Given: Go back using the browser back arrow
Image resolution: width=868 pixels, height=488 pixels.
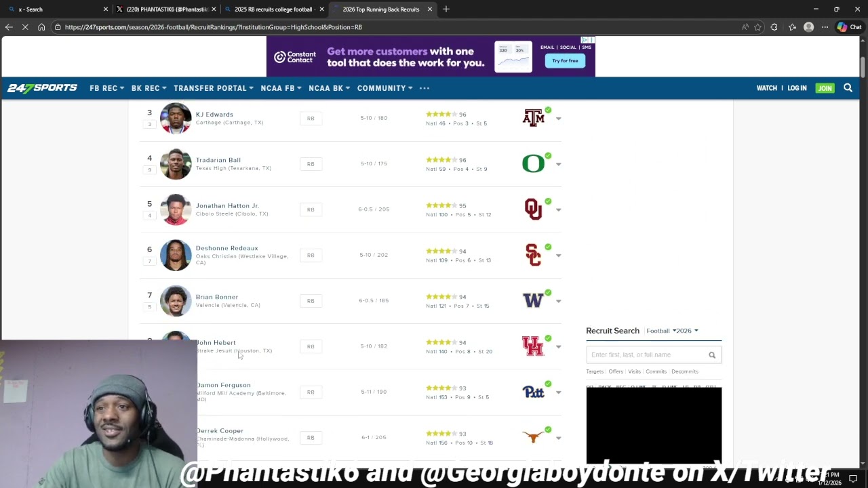Looking at the screenshot, I should tap(9, 27).
